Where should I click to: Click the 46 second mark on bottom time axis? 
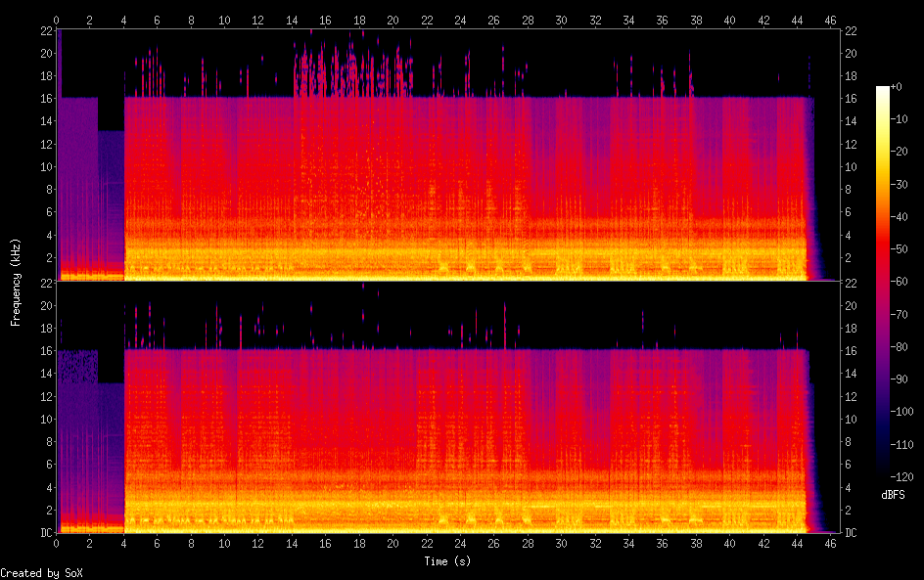tap(830, 544)
